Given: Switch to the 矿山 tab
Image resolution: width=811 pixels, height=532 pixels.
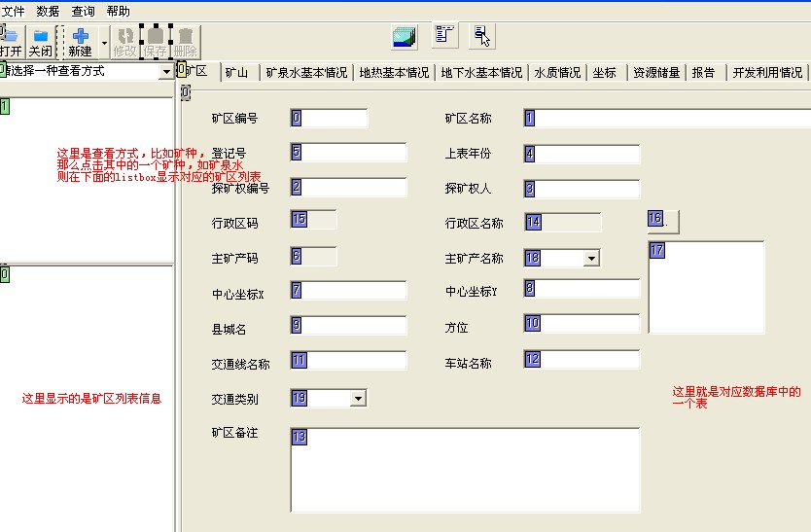Looking at the screenshot, I should tap(237, 72).
